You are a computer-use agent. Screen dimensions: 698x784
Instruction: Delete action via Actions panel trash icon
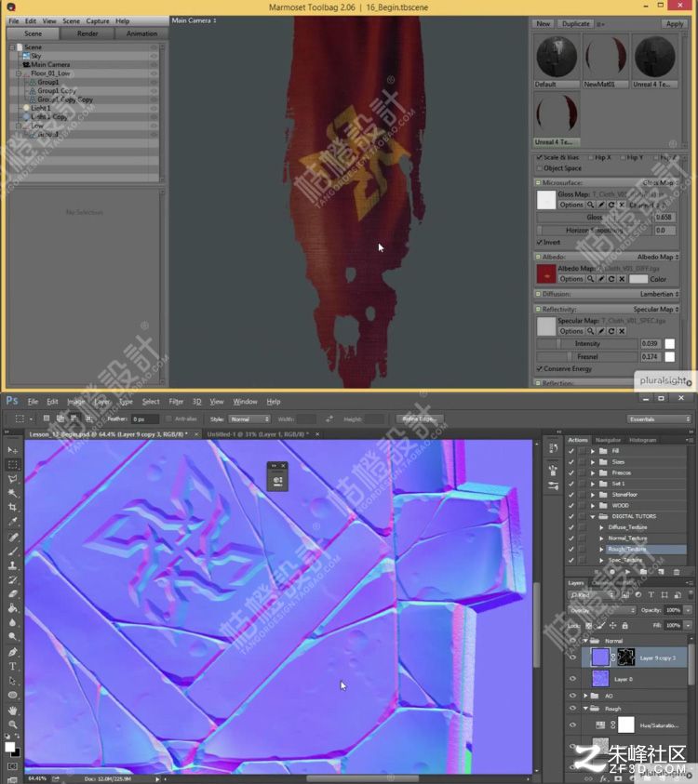pyautogui.click(x=677, y=572)
